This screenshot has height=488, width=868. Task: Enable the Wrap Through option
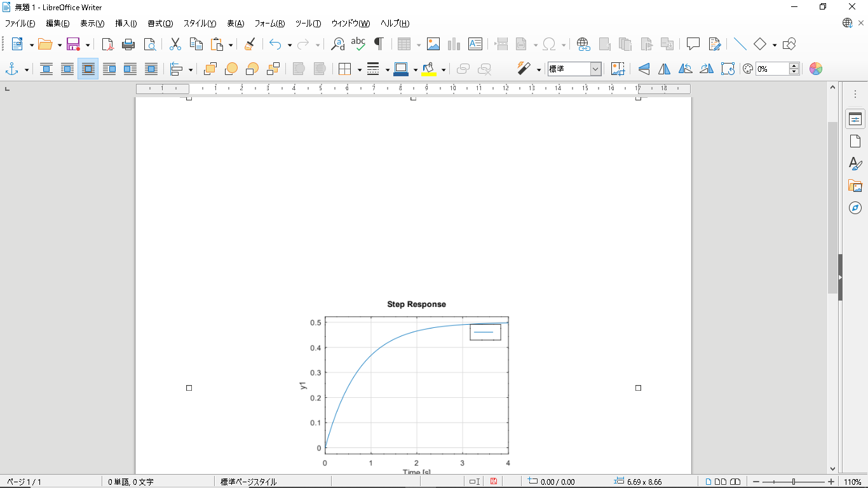coord(151,69)
